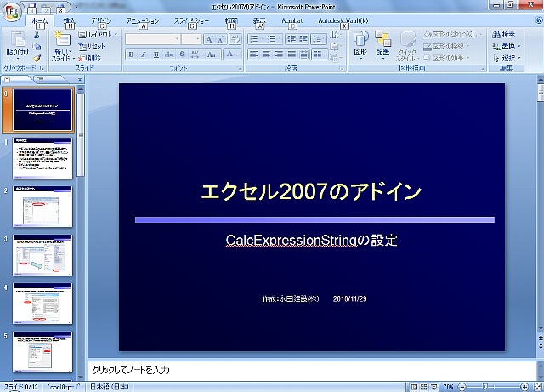This screenshot has width=544, height=392.
Task: Click the Save icon in quick access
Action: (x=31, y=8)
